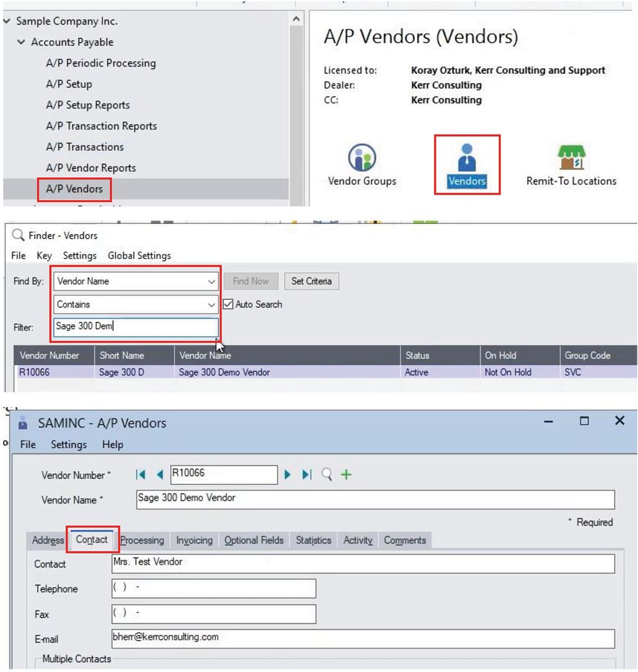This screenshot has height=672, width=638.
Task: Sort by Group Code column header
Action: click(599, 355)
